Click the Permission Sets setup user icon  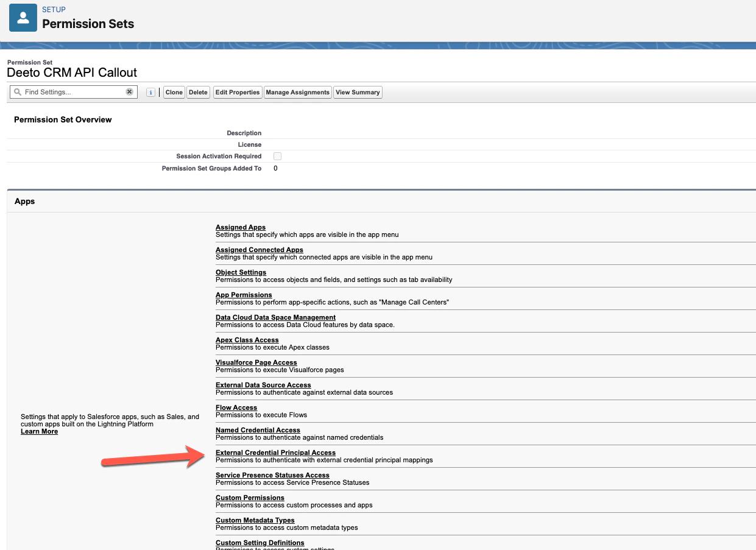(x=23, y=18)
